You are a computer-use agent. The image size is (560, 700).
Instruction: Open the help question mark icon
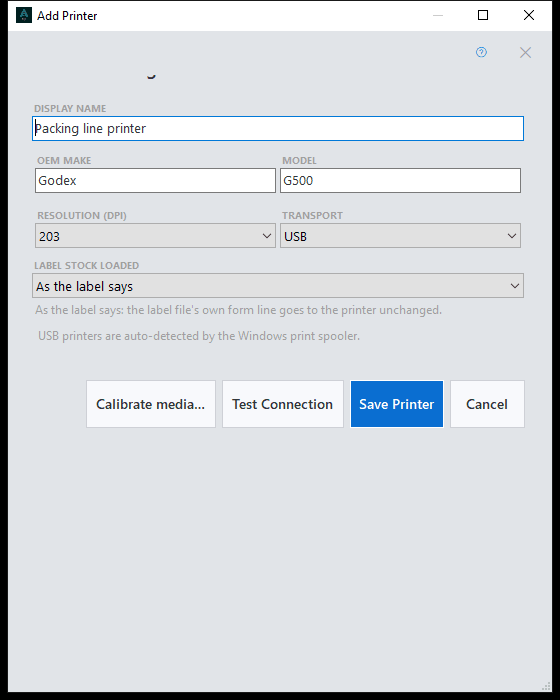tap(481, 52)
